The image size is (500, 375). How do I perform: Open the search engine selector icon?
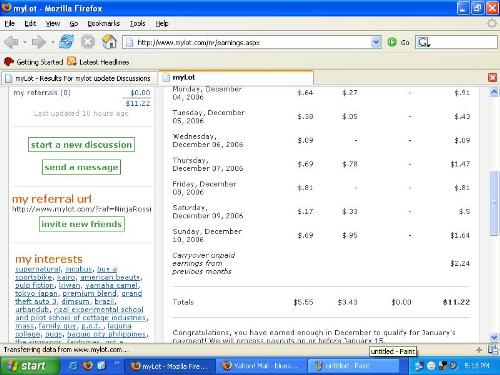(424, 42)
